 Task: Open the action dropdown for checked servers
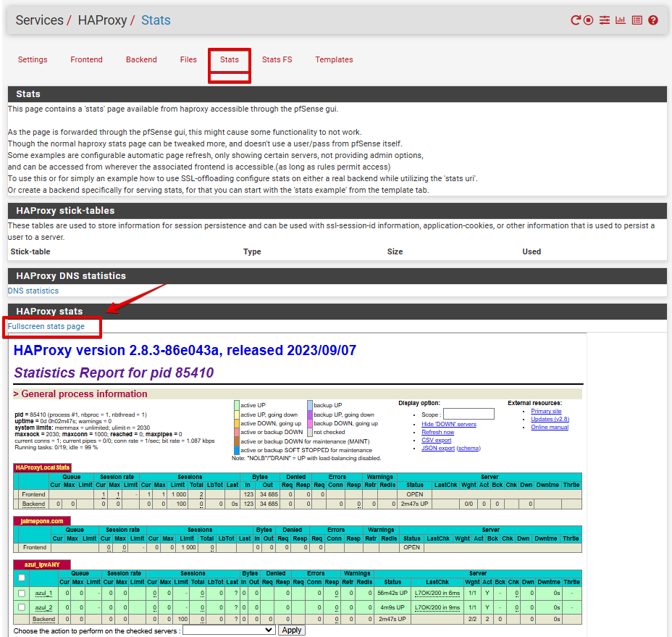point(229,630)
